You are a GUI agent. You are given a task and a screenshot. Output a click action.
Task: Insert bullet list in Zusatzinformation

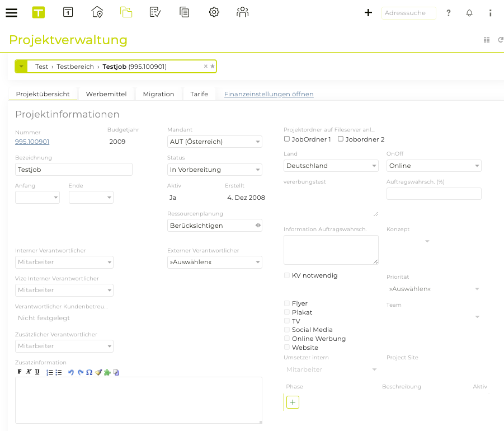(x=59, y=372)
